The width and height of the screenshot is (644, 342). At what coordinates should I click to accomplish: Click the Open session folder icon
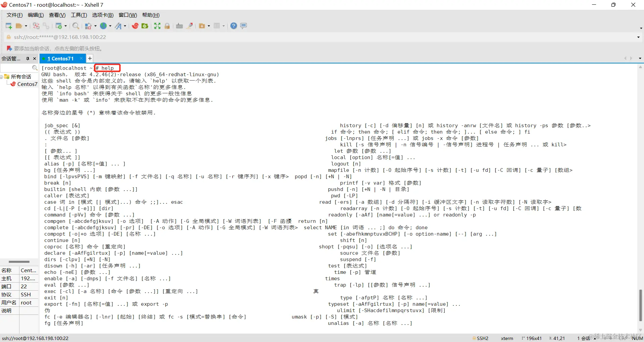pos(19,26)
